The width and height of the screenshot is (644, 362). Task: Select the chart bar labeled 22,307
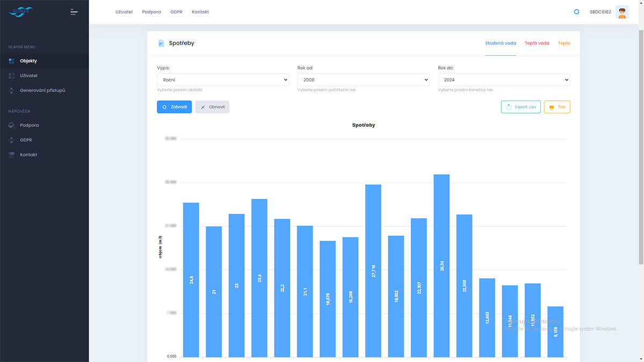419,287
